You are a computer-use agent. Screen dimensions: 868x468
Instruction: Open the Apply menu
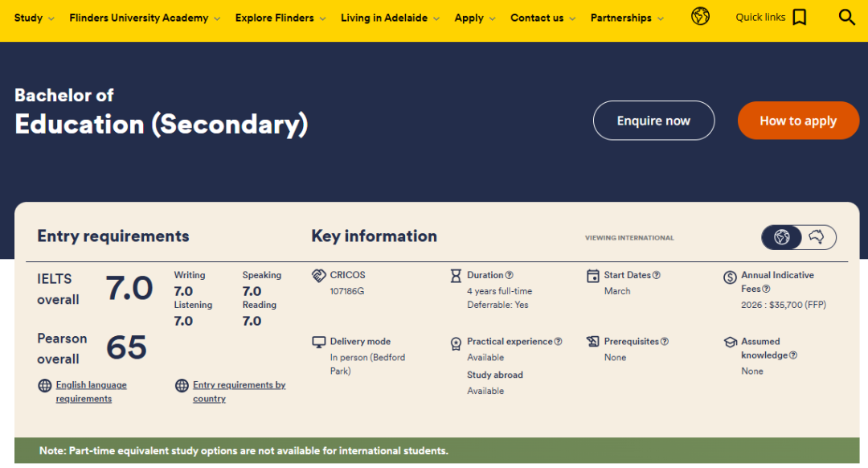pyautogui.click(x=469, y=18)
